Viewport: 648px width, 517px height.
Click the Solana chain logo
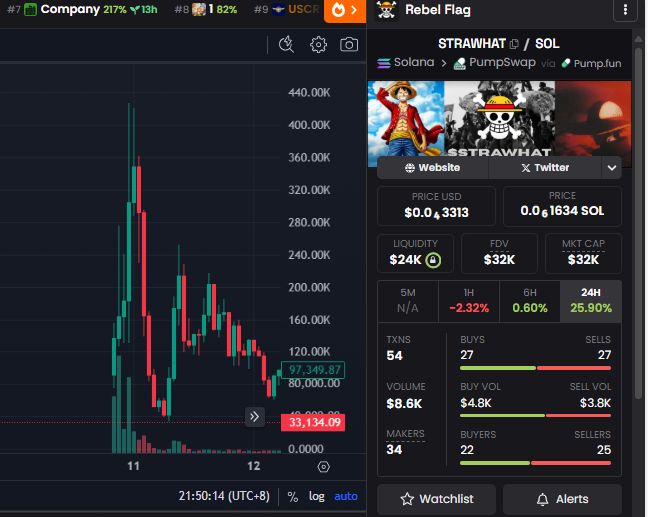tap(384, 63)
